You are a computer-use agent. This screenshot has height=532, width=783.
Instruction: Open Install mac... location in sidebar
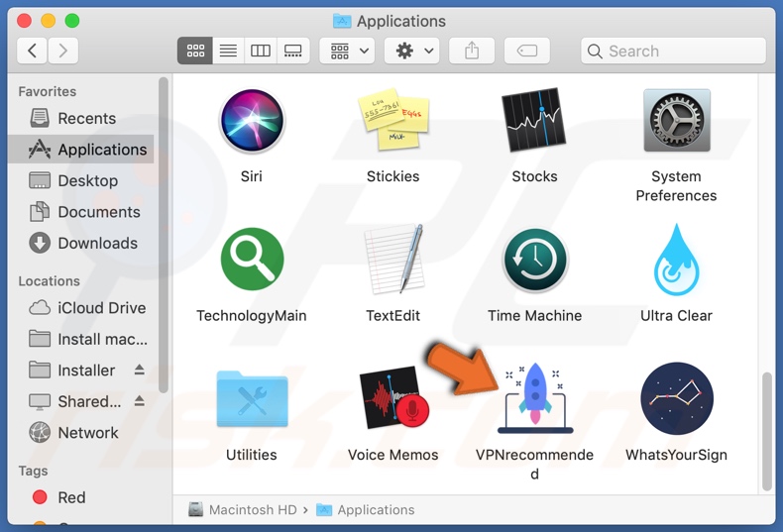click(81, 340)
